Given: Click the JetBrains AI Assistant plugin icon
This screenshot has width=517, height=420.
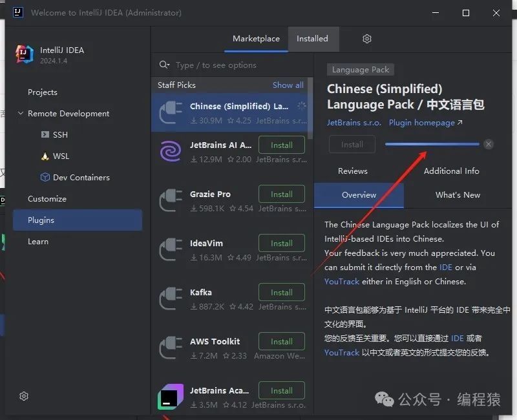Looking at the screenshot, I should tap(171, 151).
